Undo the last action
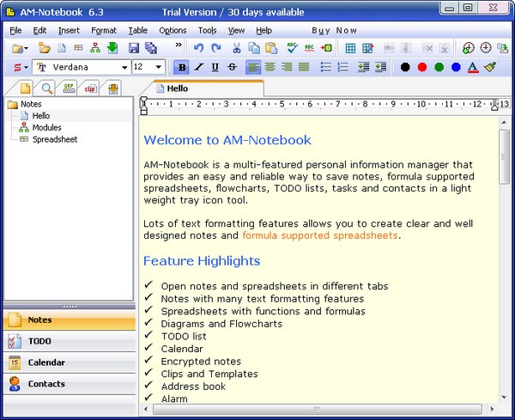515x420 pixels. [198, 48]
